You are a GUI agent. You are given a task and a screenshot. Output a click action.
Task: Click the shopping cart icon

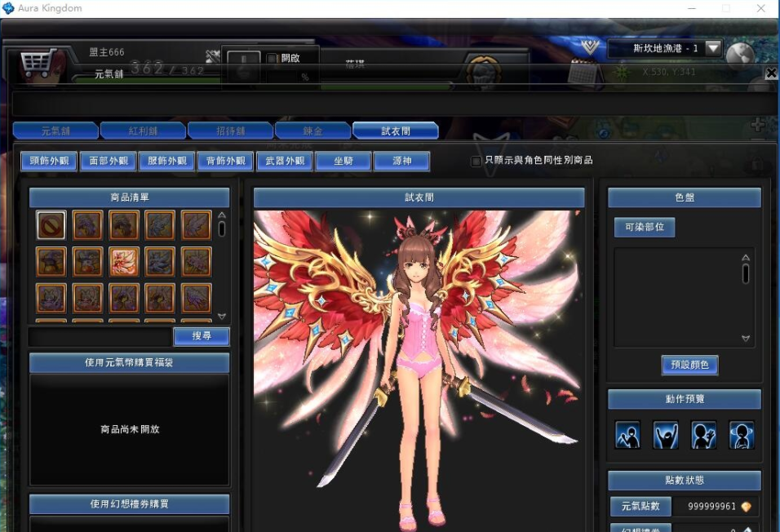click(x=37, y=63)
